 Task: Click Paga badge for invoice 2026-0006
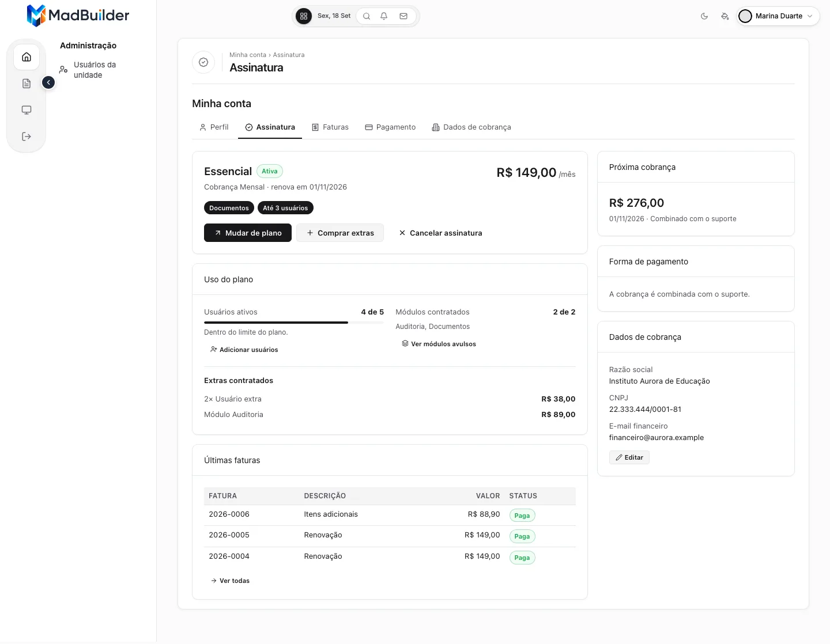pos(522,516)
